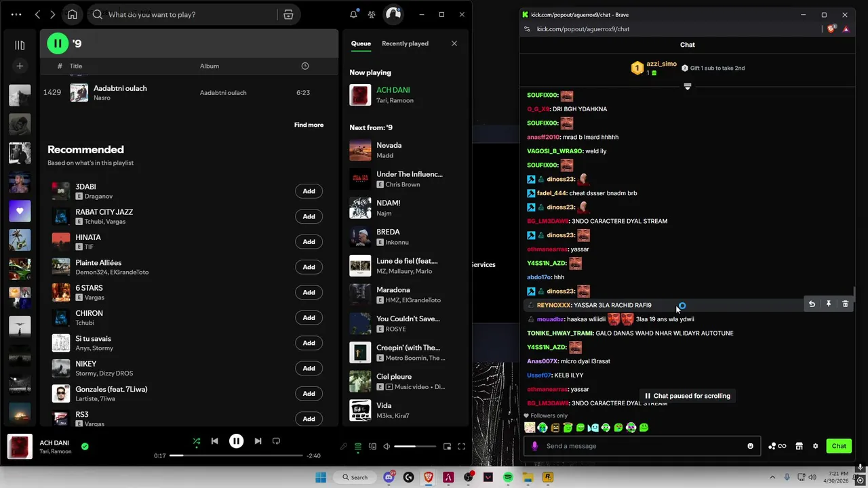Toggle the saved green checkmark for ACH DANI
Viewport: 868px width, 488px height.
click(x=85, y=446)
